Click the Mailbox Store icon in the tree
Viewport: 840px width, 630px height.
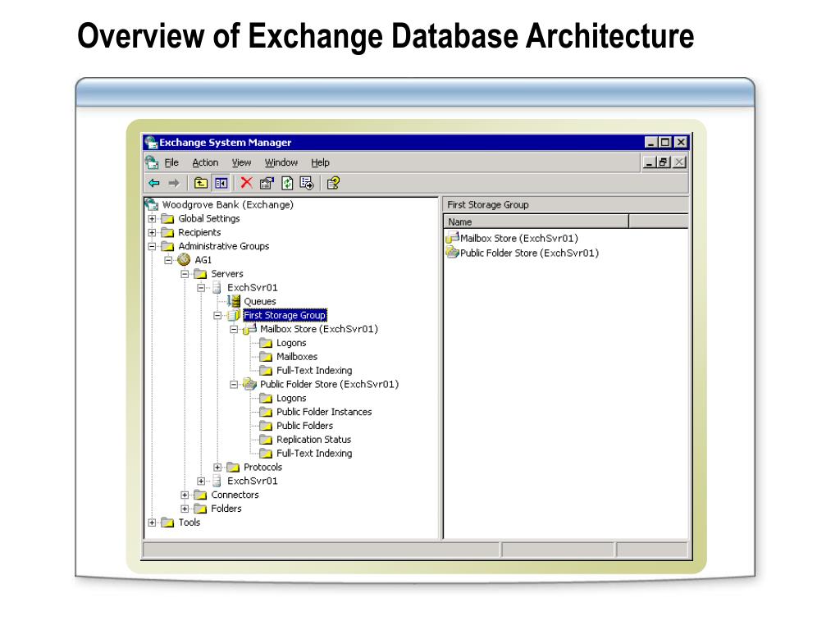pos(249,329)
